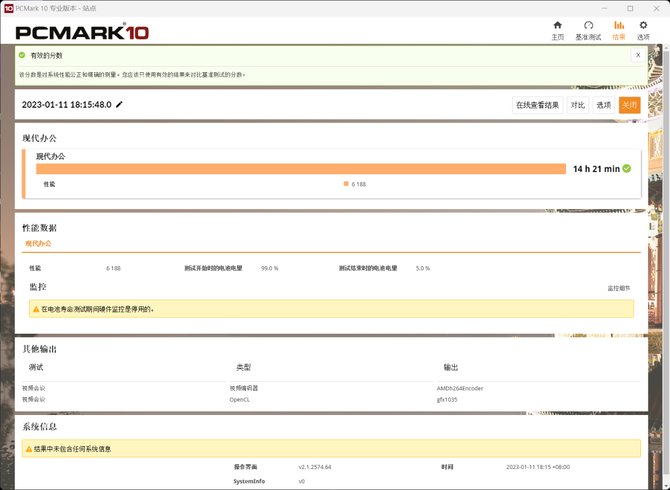Click the green check next to 14 h 21 min
The height and width of the screenshot is (490, 670).
[626, 169]
